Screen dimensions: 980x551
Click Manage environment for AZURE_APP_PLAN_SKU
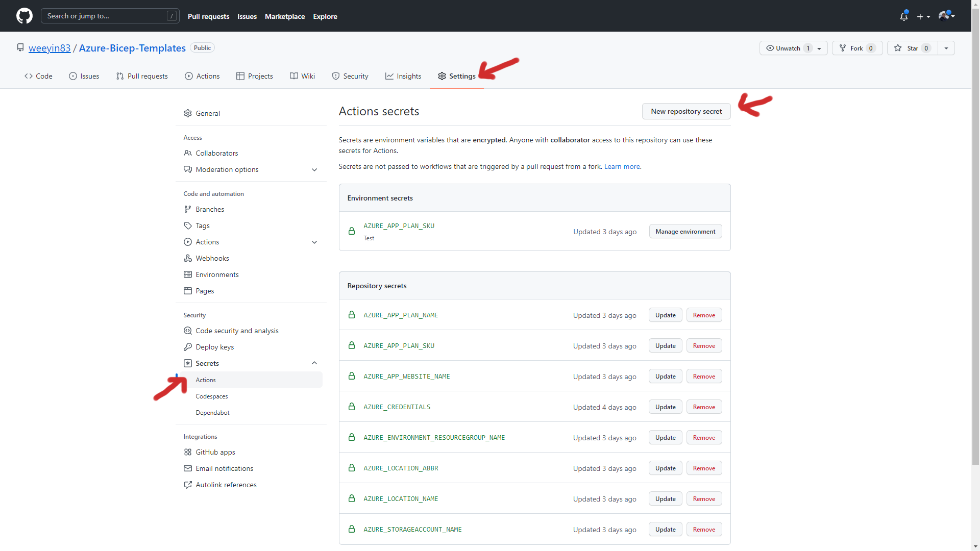(x=685, y=231)
